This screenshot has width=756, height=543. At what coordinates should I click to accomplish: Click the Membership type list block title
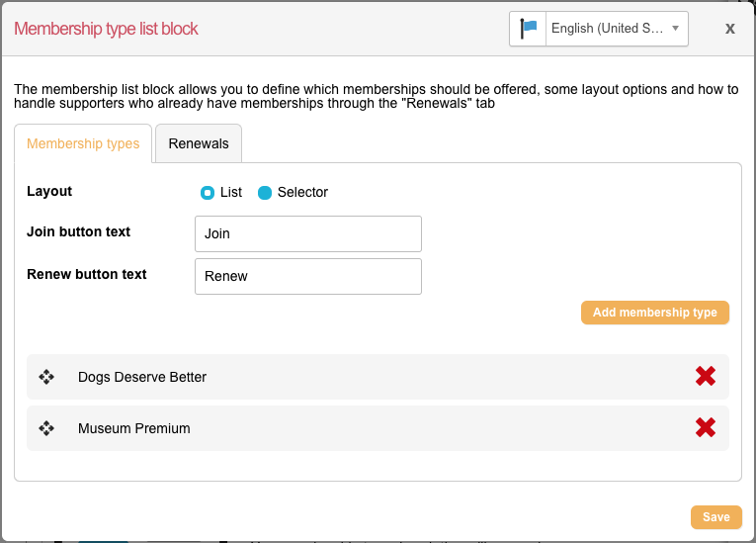pyautogui.click(x=106, y=29)
